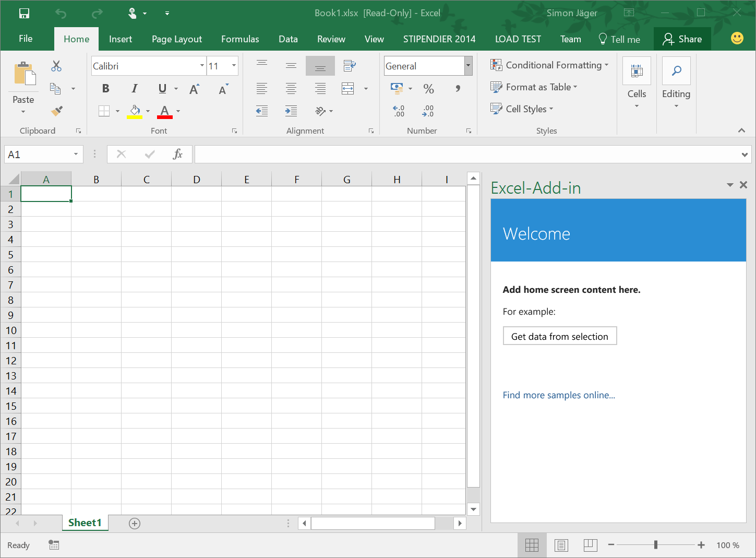This screenshot has width=756, height=558.
Task: Click the macro recording status bar icon
Action: pyautogui.click(x=54, y=545)
